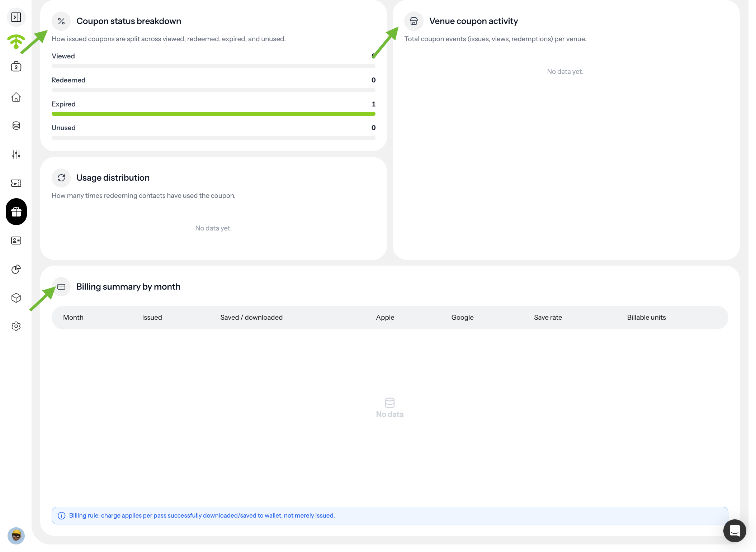The height and width of the screenshot is (552, 756).
Task: Open the chat support bubble button
Action: [735, 530]
